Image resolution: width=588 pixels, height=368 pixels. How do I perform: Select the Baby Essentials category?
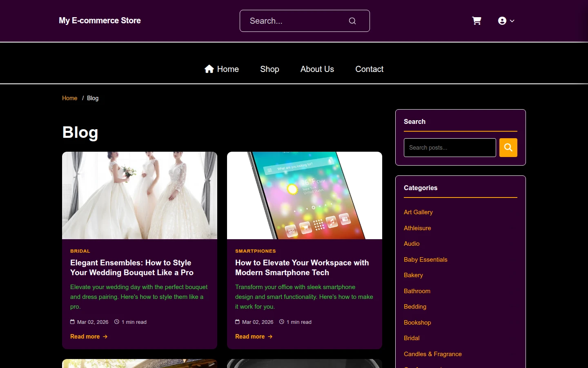425,260
